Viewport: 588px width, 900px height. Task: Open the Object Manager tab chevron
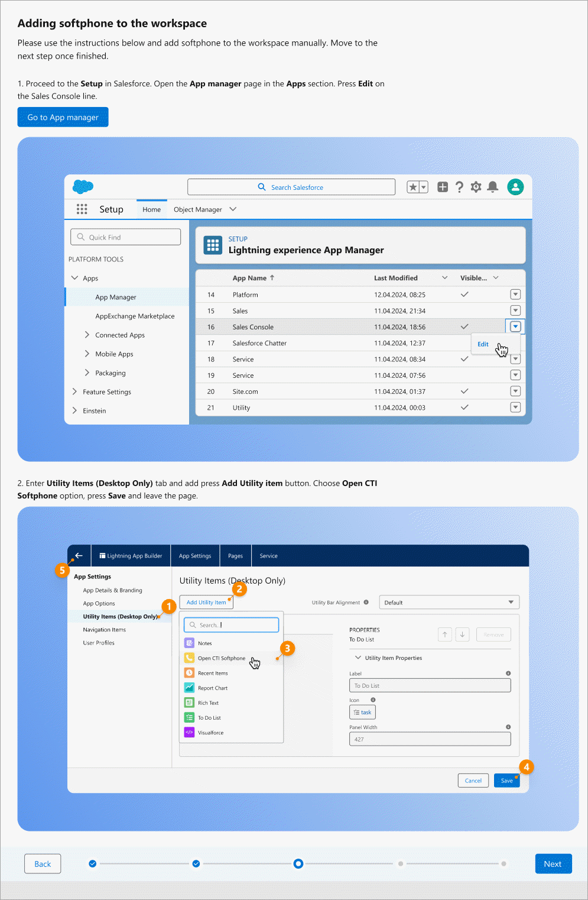coord(233,209)
